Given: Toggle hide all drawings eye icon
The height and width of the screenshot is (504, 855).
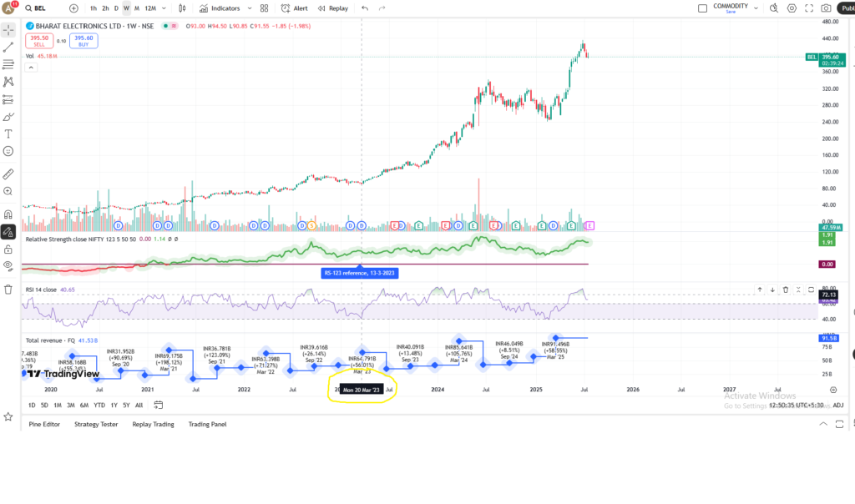Looking at the screenshot, I should (x=8, y=266).
